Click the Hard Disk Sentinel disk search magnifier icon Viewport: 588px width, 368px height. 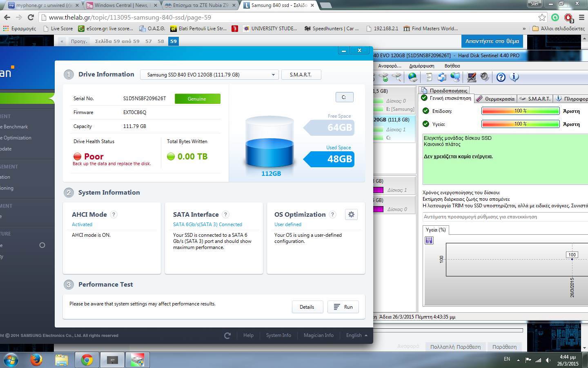396,77
